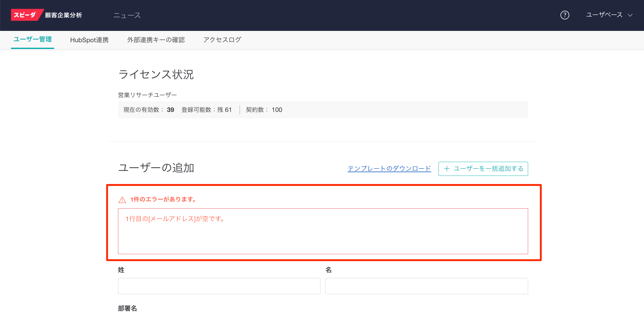Click the SPEEDA red logo
644x315 pixels.
(25, 15)
